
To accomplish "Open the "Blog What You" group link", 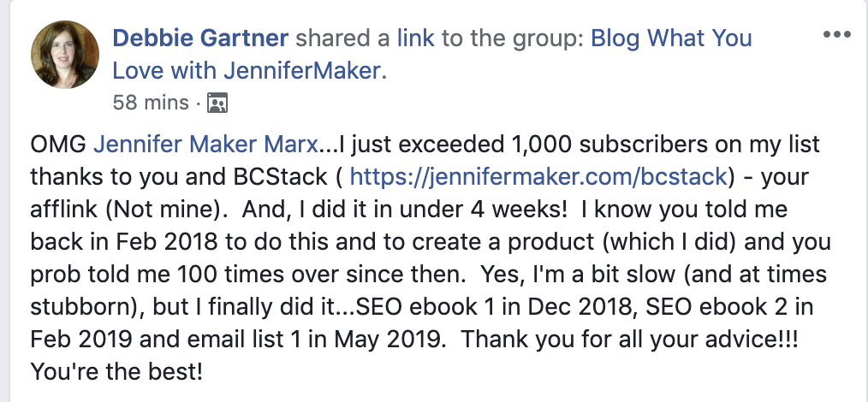I will pyautogui.click(x=671, y=38).
